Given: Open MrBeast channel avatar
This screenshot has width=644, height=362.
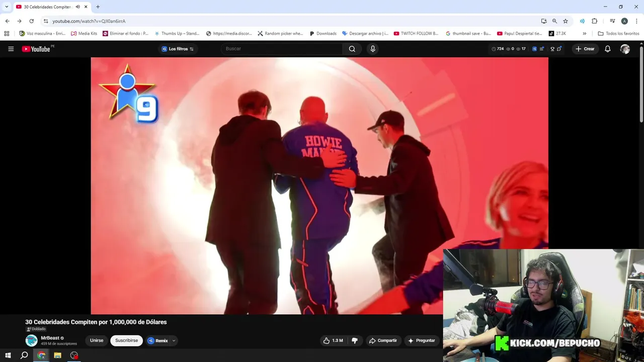Looking at the screenshot, I should [x=31, y=340].
